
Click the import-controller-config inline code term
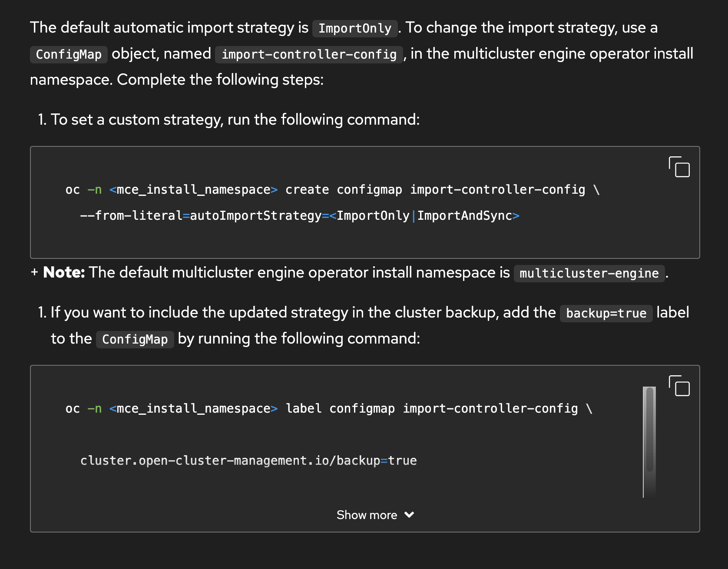[x=309, y=55]
